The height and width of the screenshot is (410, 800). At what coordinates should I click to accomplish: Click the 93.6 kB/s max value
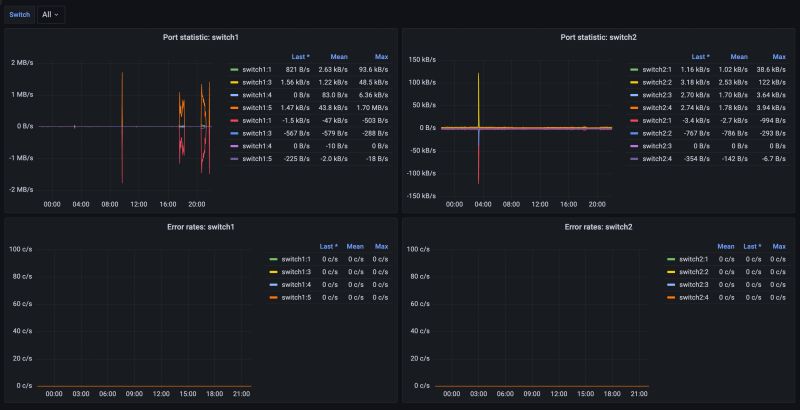pyautogui.click(x=374, y=70)
